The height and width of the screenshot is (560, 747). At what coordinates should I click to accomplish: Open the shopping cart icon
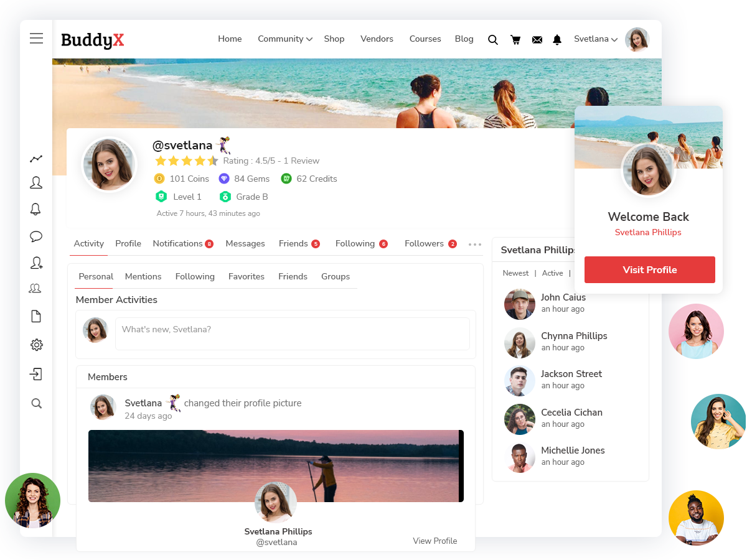pyautogui.click(x=515, y=40)
